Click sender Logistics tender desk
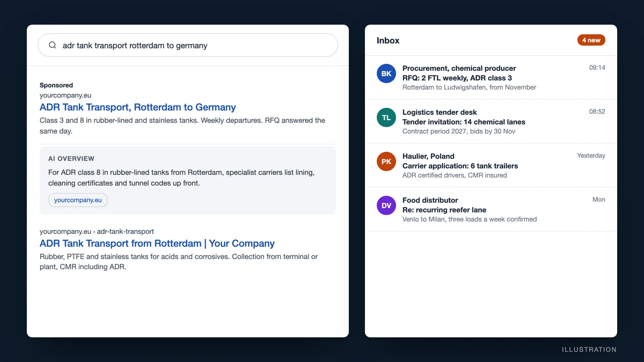Screen dimensions: 644x362 [440, 112]
